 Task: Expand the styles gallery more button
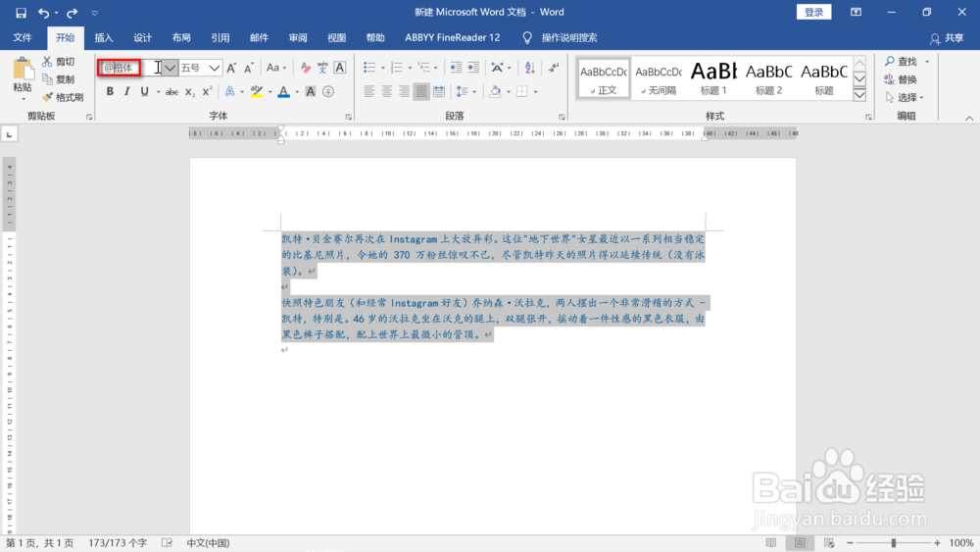click(x=860, y=95)
